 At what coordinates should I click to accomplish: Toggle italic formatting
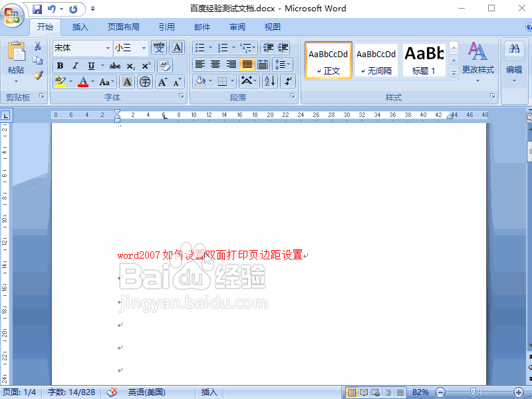[75, 65]
